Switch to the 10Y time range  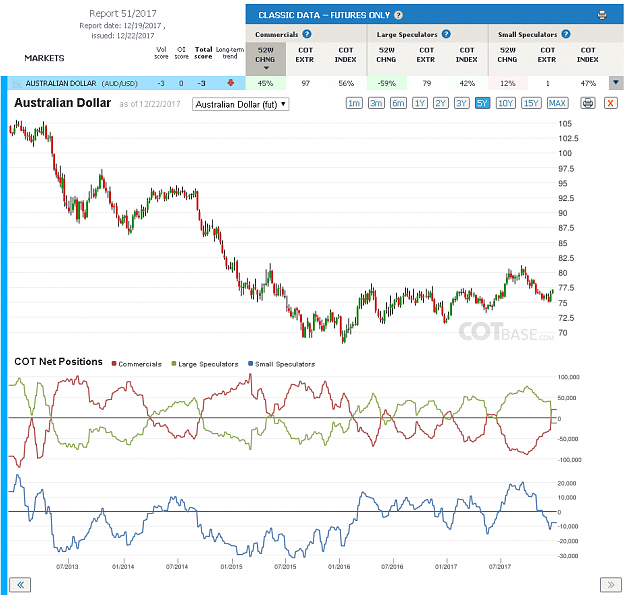point(505,104)
